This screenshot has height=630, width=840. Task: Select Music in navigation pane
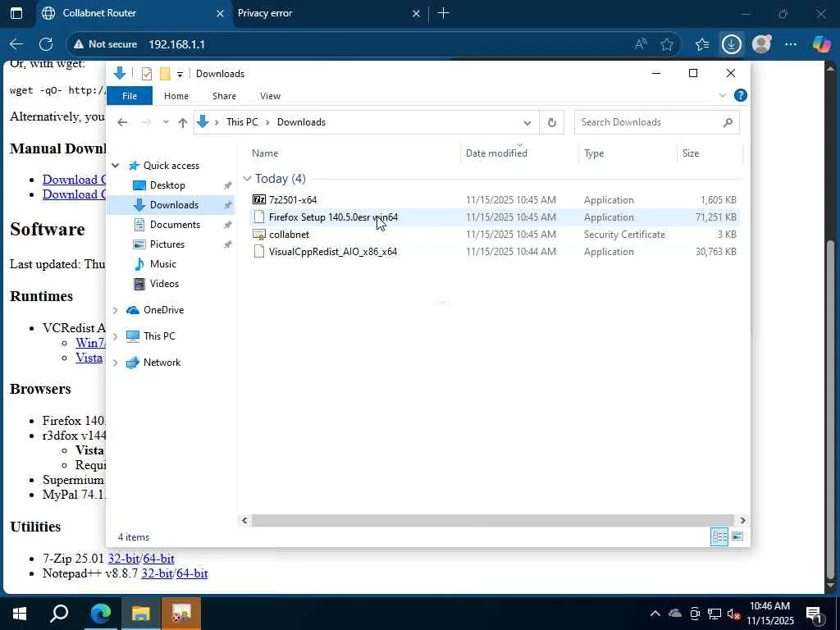pos(163,264)
